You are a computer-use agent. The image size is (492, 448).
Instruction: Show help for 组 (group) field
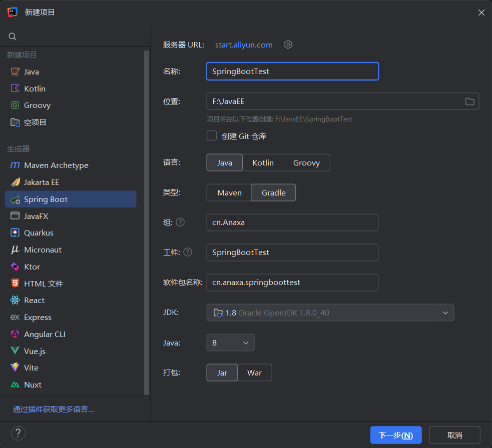[180, 222]
